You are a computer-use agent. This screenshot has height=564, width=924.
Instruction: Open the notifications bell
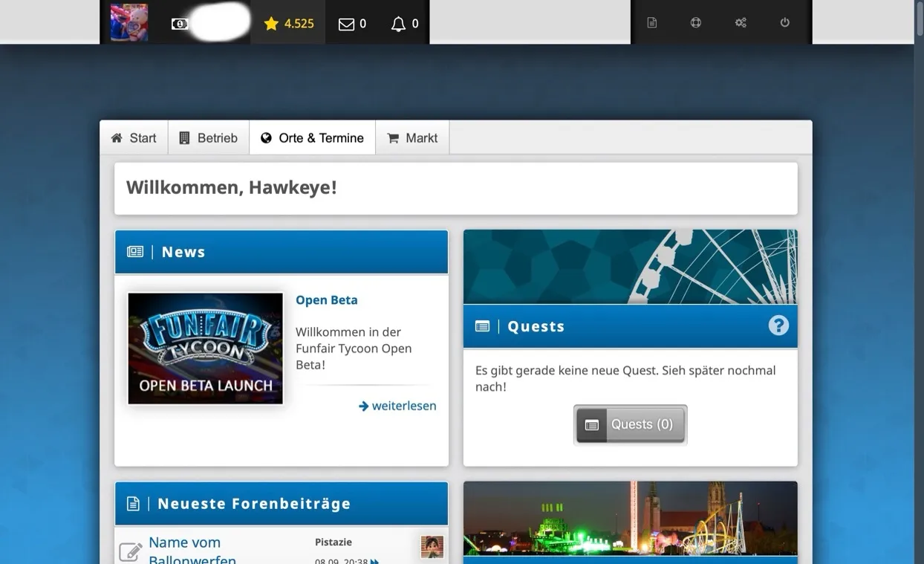click(x=398, y=24)
